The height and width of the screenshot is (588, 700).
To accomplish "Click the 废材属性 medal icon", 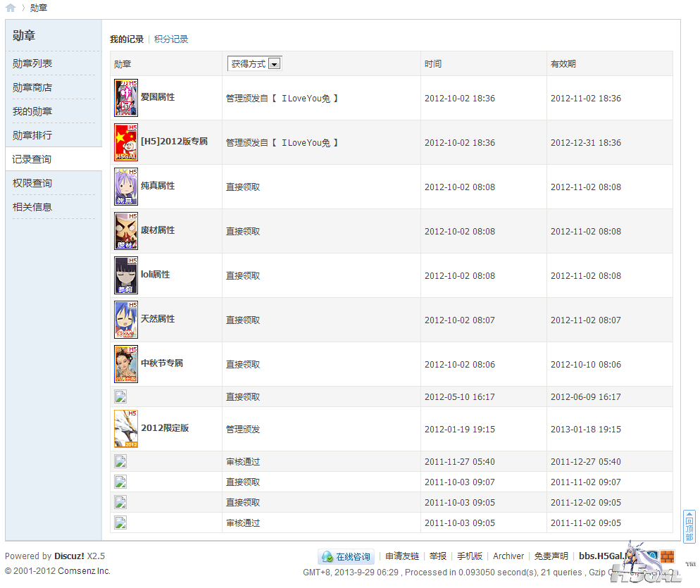I will click(126, 231).
